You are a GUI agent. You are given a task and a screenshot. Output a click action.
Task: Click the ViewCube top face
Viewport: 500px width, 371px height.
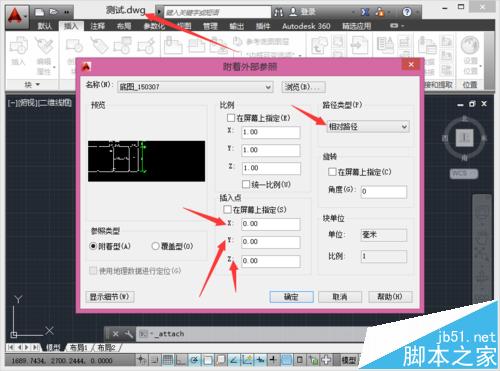point(465,137)
